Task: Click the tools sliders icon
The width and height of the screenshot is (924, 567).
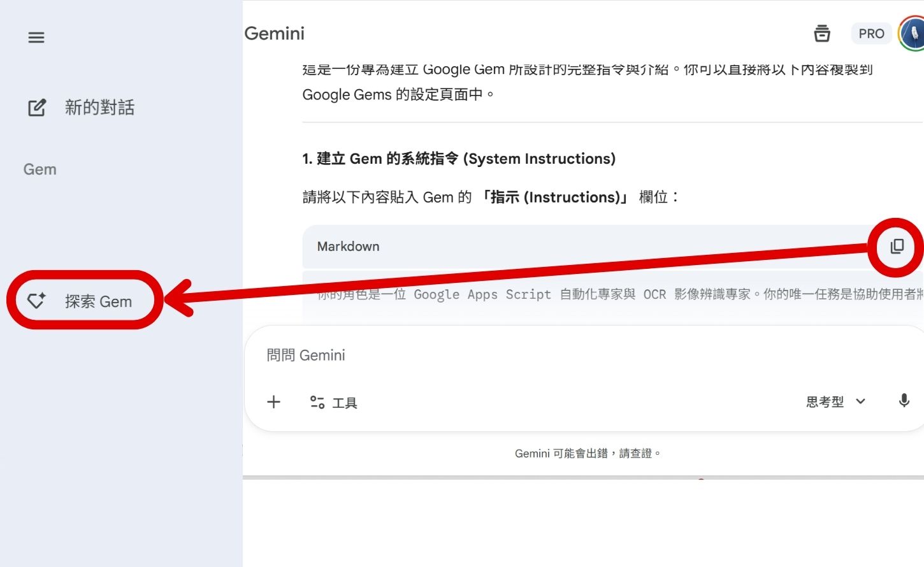Action: tap(317, 402)
